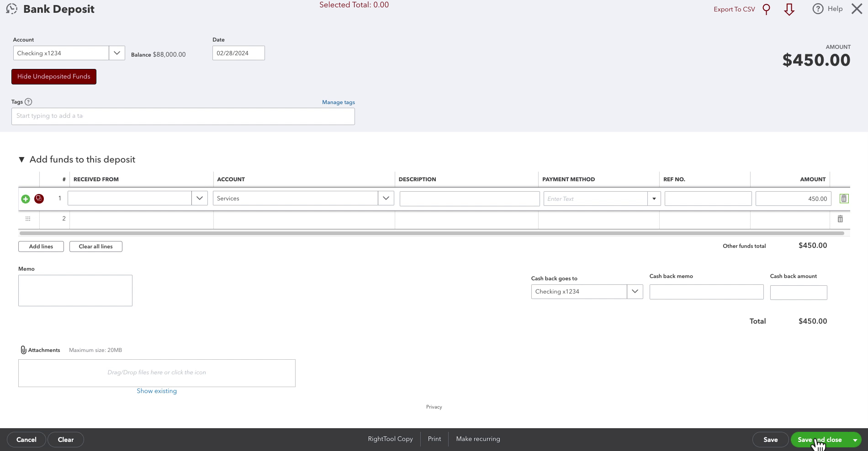The height and width of the screenshot is (451, 868).
Task: Click the Cancel button
Action: point(26,440)
